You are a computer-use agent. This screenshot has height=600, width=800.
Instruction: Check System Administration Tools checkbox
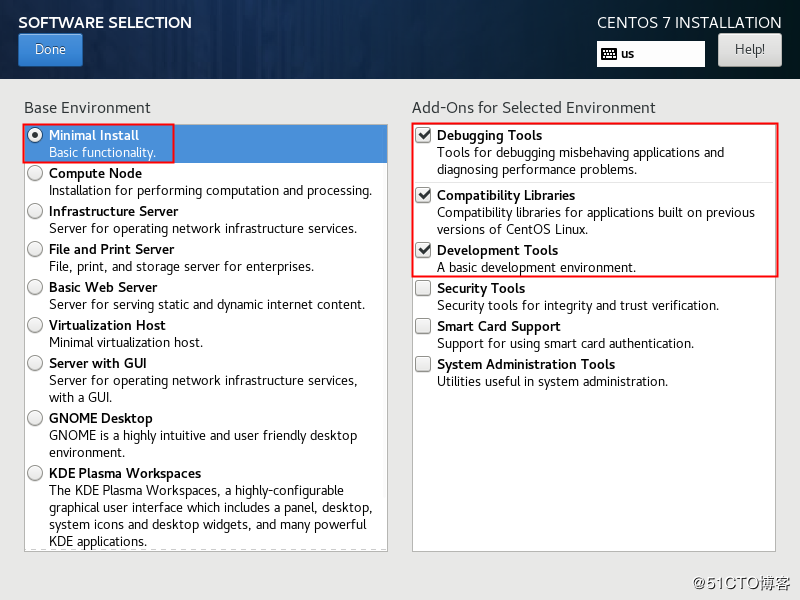pyautogui.click(x=423, y=364)
